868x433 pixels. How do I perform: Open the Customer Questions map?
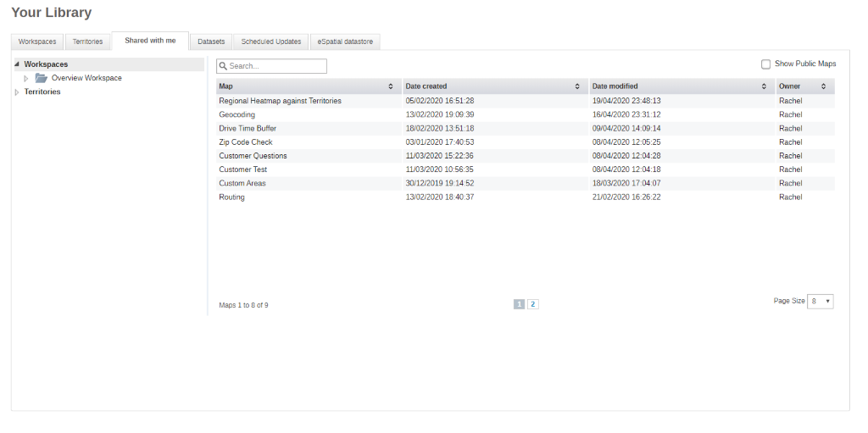point(253,156)
